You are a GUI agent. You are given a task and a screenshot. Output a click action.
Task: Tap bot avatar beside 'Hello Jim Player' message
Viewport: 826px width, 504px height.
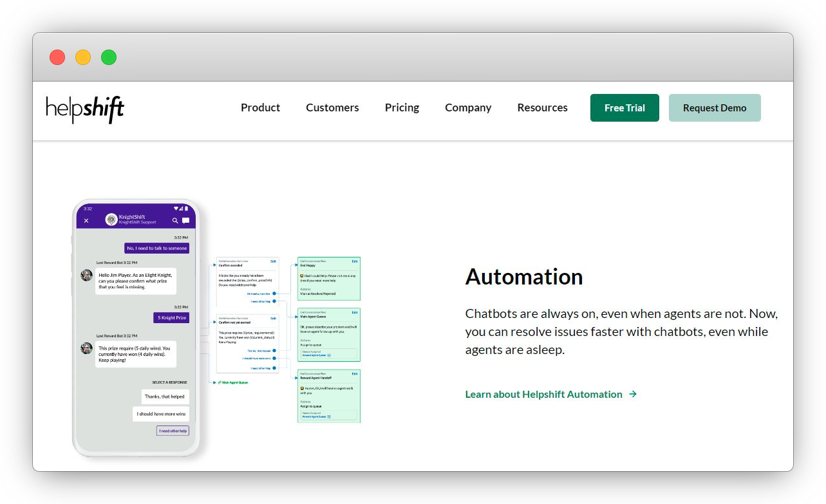[x=86, y=275]
